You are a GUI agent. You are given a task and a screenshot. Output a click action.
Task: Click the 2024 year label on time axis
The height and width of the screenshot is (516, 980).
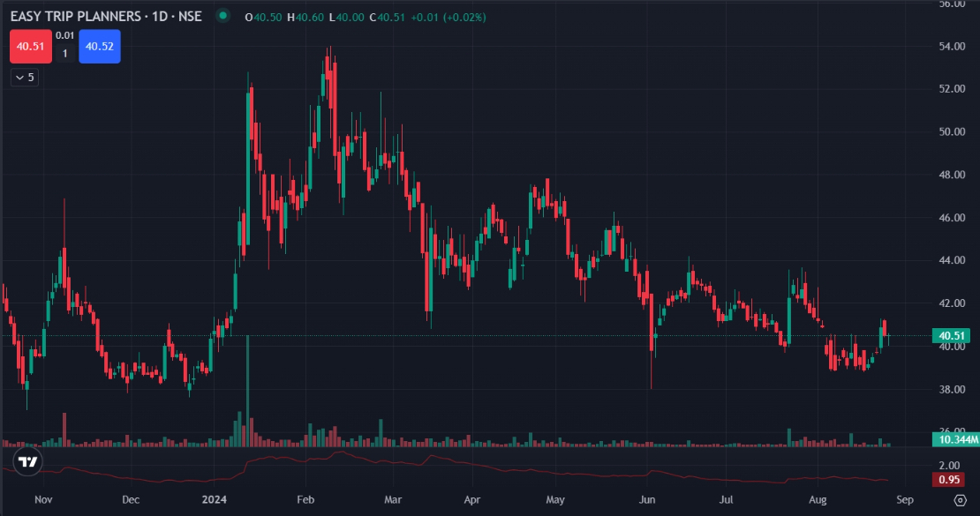point(215,500)
